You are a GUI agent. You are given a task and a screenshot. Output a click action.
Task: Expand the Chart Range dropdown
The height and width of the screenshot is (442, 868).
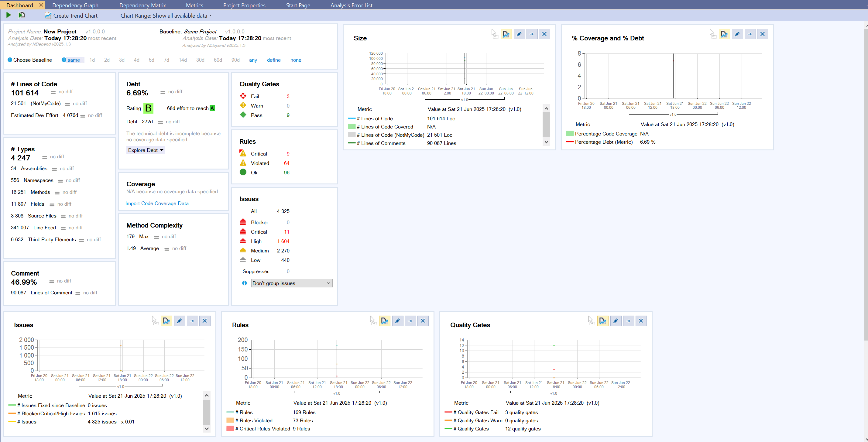[x=166, y=15]
